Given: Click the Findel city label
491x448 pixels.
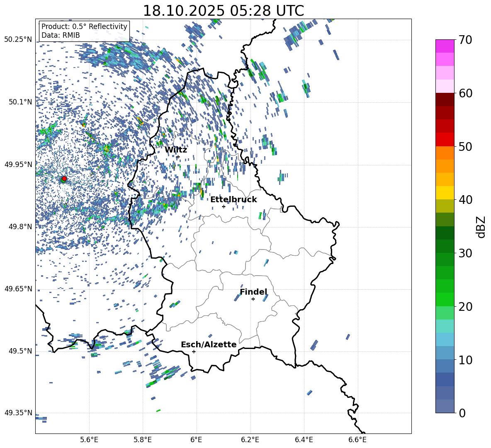Looking at the screenshot, I should tap(253, 292).
